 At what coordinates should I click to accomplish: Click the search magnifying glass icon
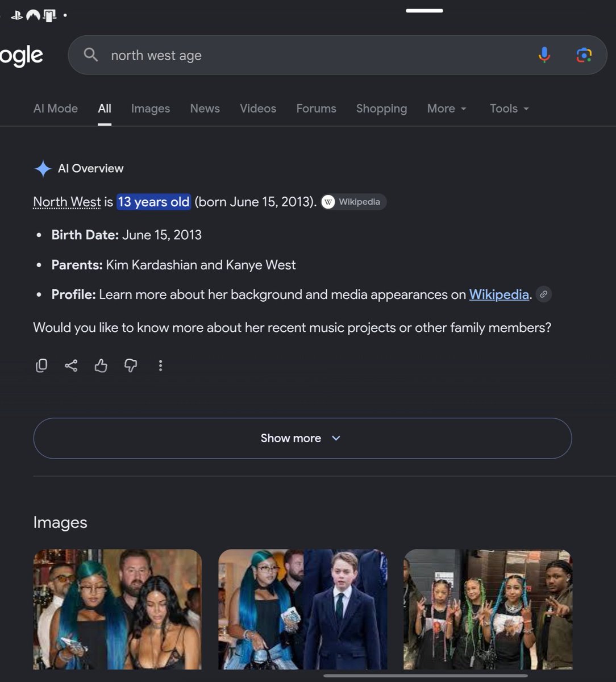90,55
